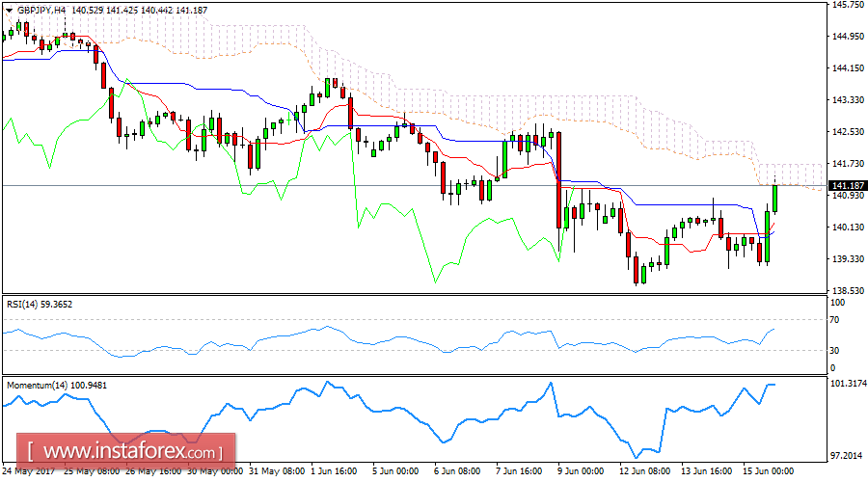868x482 pixels.
Task: Click the 25 May 08:00 time label
Action: point(92,471)
